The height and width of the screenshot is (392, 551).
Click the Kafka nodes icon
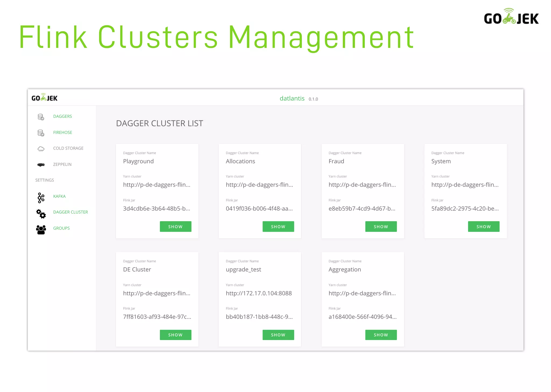coord(41,198)
